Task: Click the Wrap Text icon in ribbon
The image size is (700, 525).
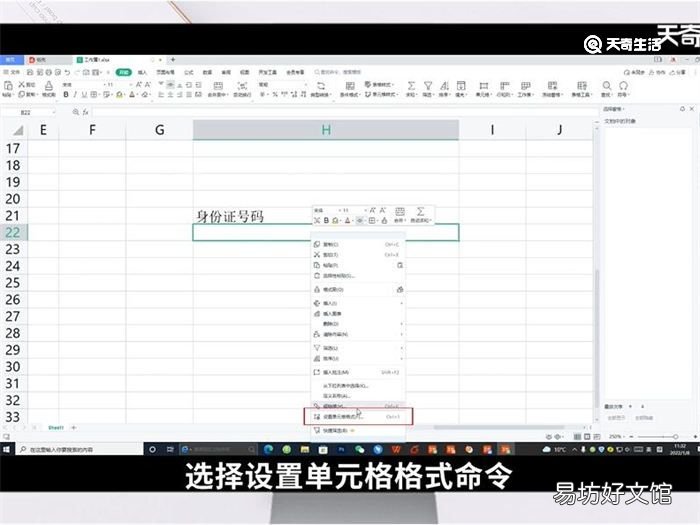Action: [x=242, y=85]
